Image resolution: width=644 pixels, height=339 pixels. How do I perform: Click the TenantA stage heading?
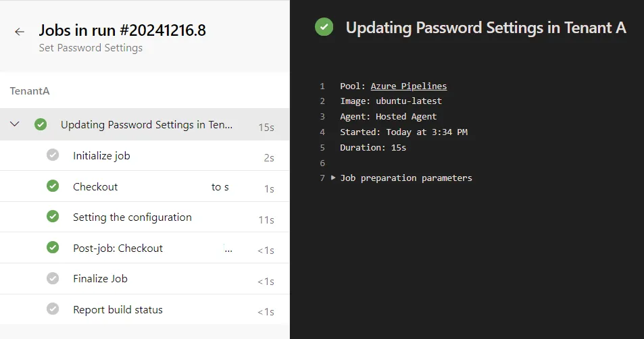tap(30, 90)
